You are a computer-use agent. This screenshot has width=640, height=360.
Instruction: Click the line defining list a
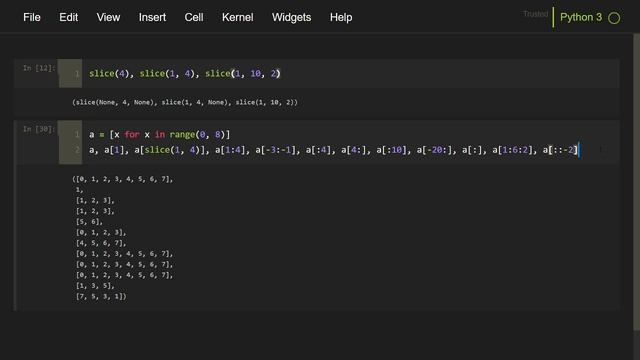160,135
